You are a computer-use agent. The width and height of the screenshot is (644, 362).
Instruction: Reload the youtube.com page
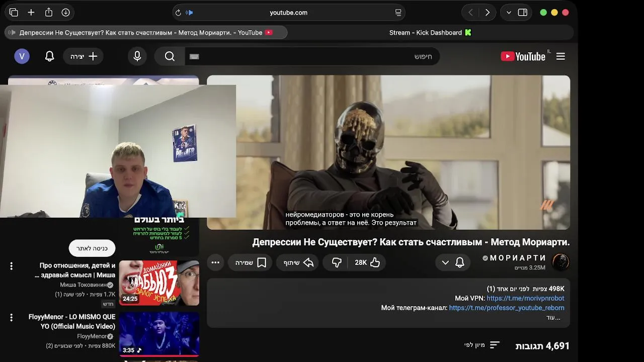(x=178, y=13)
